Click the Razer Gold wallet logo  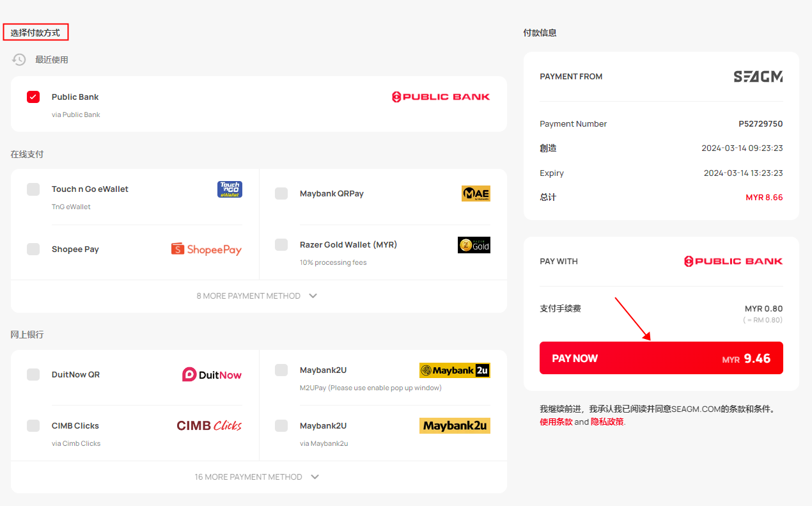474,245
